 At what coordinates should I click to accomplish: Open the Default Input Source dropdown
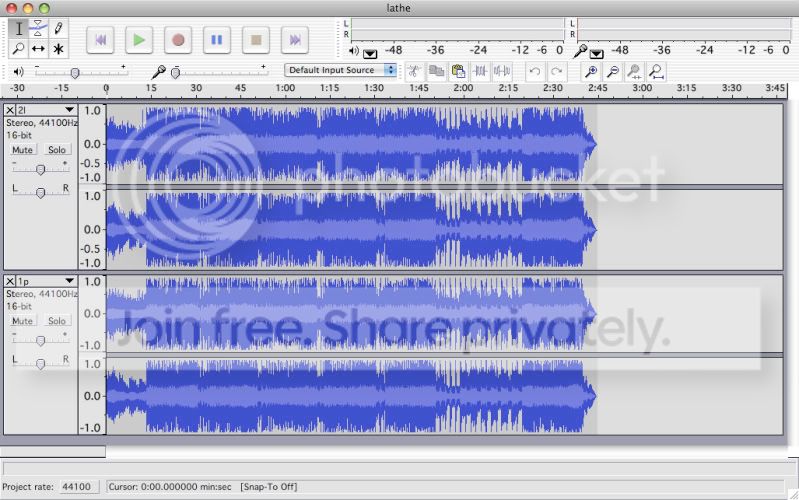(340, 70)
